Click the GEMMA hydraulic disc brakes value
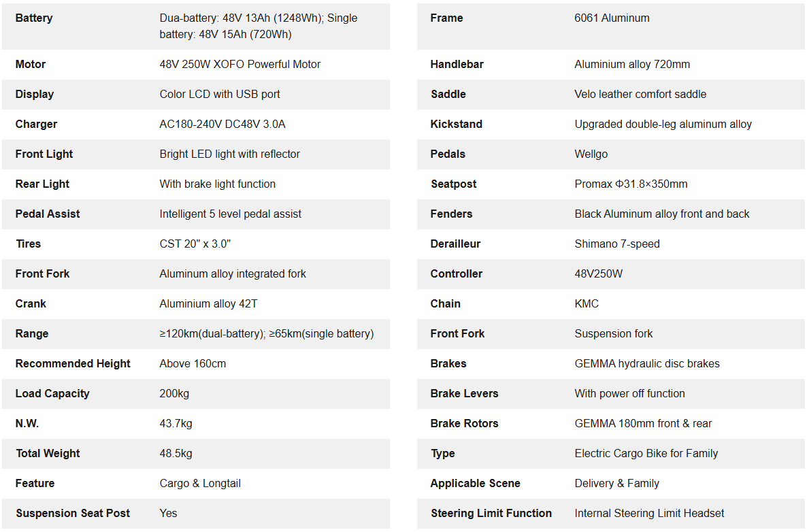807x532 pixels. coord(646,364)
